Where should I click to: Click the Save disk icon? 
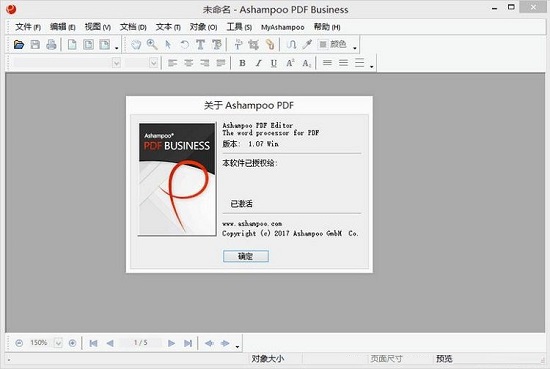pyautogui.click(x=35, y=45)
